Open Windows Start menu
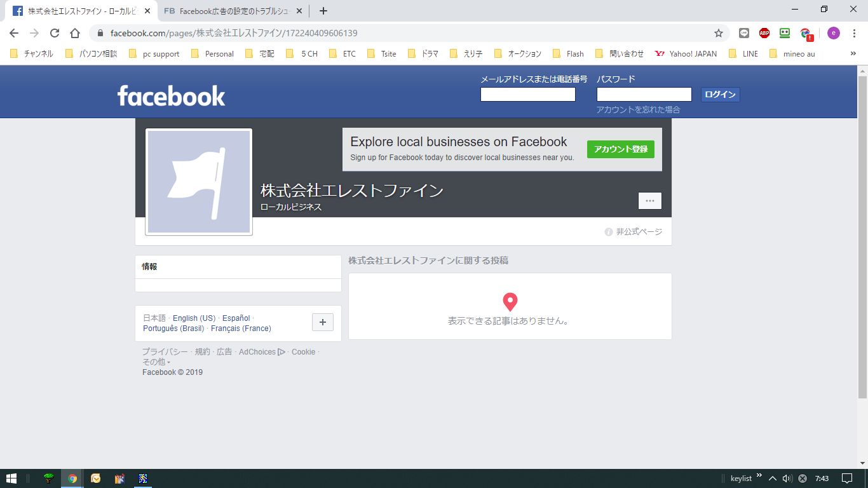Screen dimensions: 868x488 pos(11,478)
